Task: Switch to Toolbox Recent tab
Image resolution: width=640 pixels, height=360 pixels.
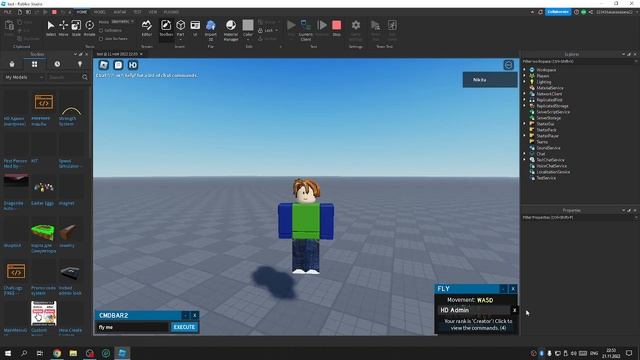Action: pos(57,64)
